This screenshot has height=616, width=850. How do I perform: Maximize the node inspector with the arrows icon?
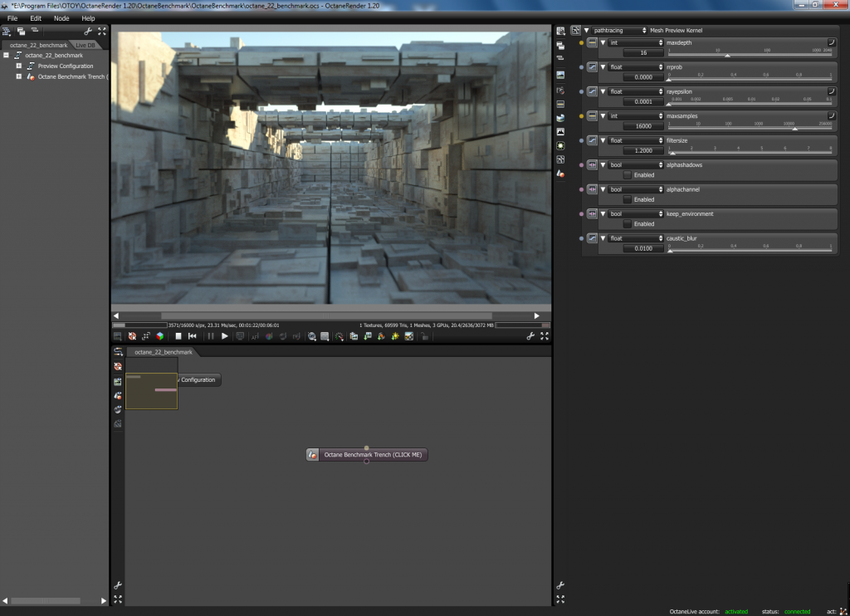560,599
